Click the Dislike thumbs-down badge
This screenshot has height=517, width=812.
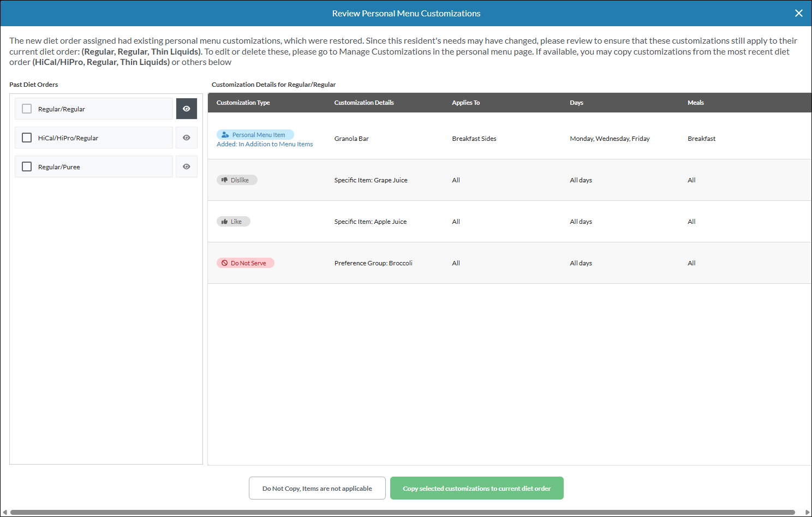tap(237, 180)
